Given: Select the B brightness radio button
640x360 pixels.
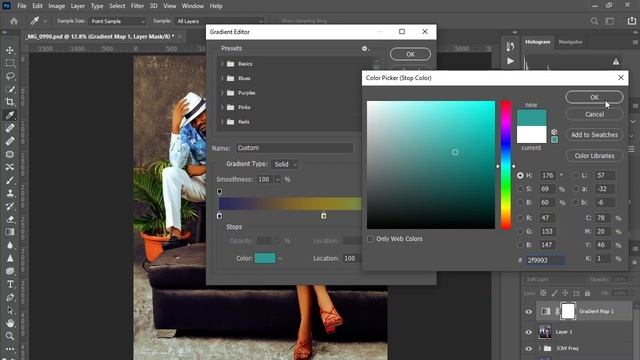Looking at the screenshot, I should 520,202.
